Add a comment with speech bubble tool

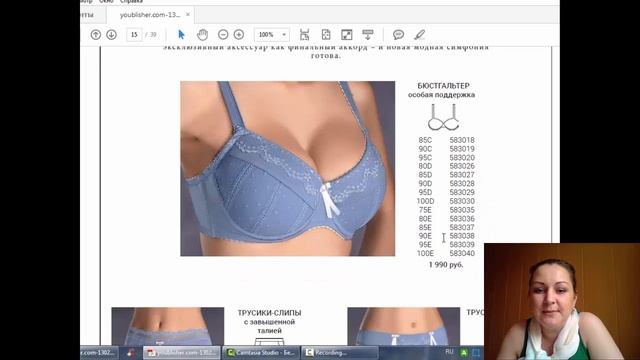pos(398,35)
